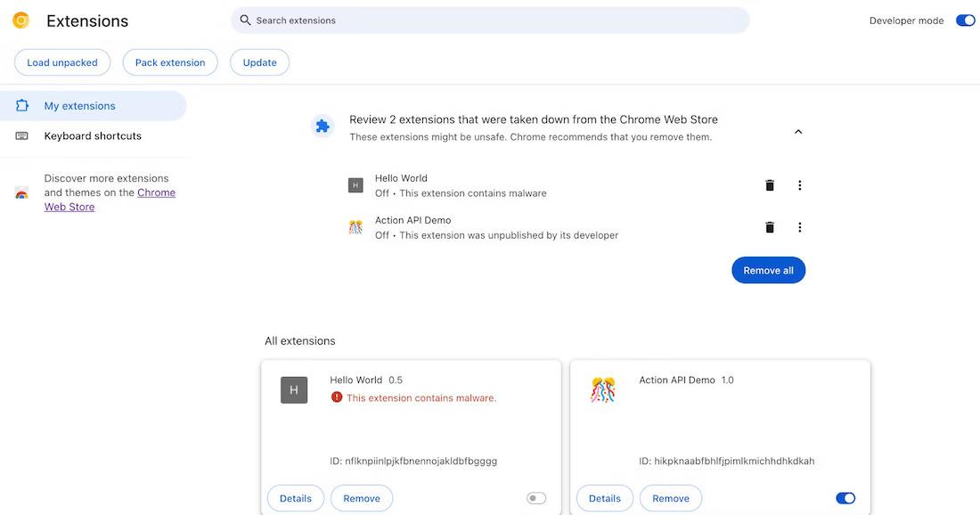Open the three-dot menu for Hello World
The image size is (980, 515).
point(799,184)
